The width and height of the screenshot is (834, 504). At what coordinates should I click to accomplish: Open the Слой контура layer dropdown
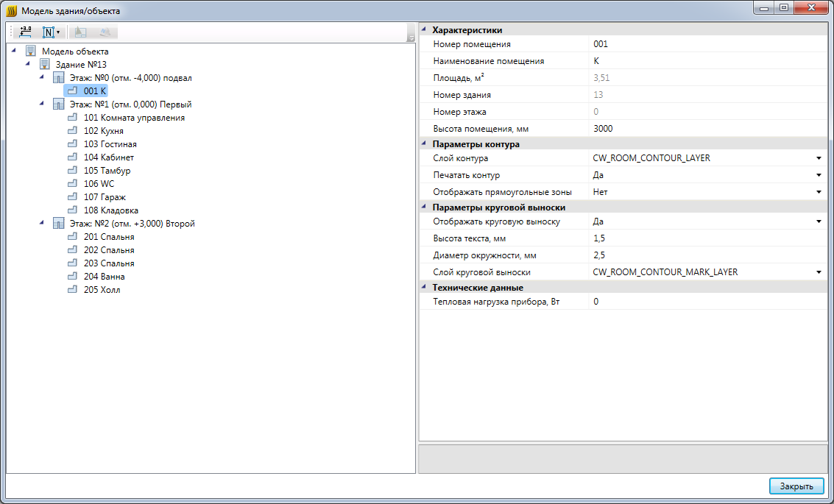(x=819, y=158)
